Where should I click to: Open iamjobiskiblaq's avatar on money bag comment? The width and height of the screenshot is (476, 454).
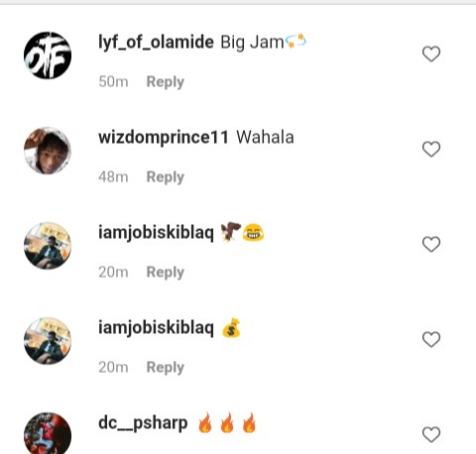tap(48, 341)
